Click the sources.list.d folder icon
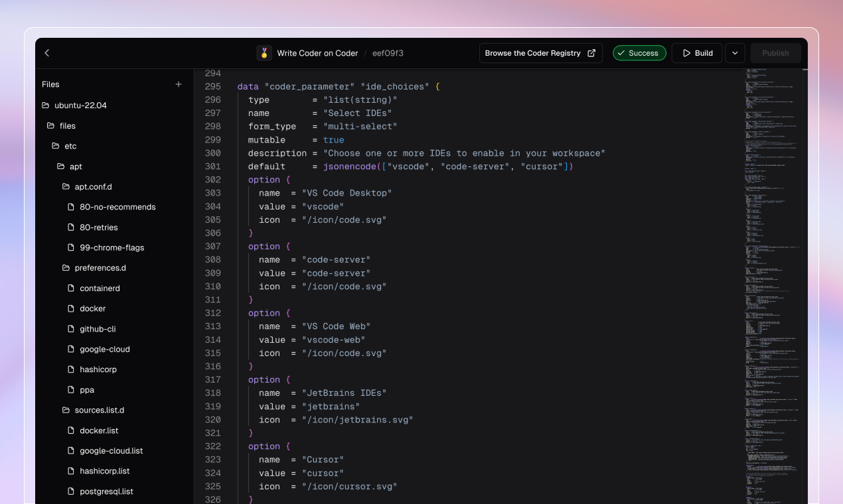 pyautogui.click(x=66, y=410)
